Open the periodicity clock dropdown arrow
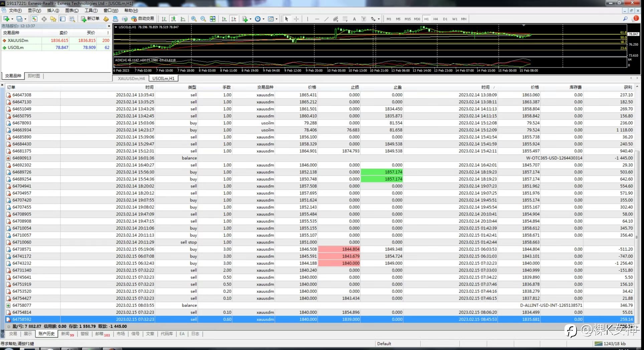The height and width of the screenshot is (350, 644). coord(264,19)
